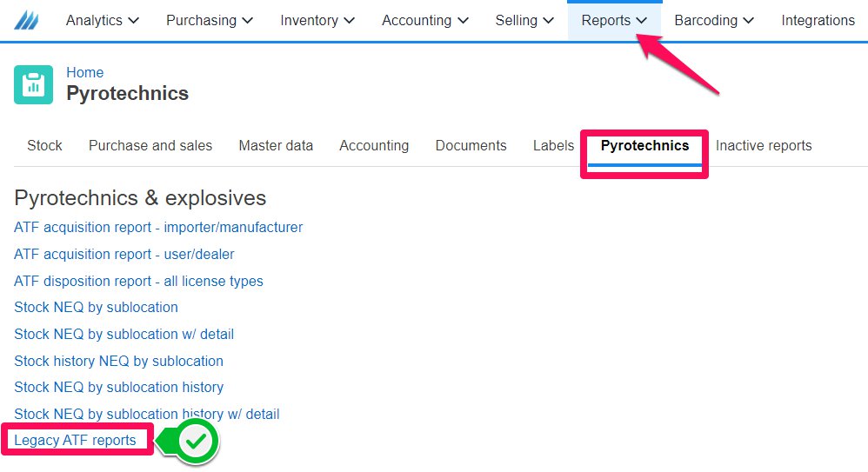Image resolution: width=868 pixels, height=472 pixels.
Task: Expand the Analytics dropdown menu
Action: 103,21
